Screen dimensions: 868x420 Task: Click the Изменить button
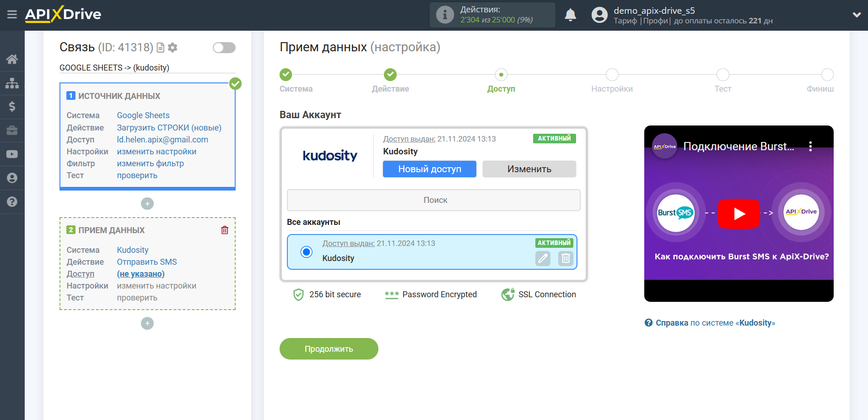[x=529, y=169]
